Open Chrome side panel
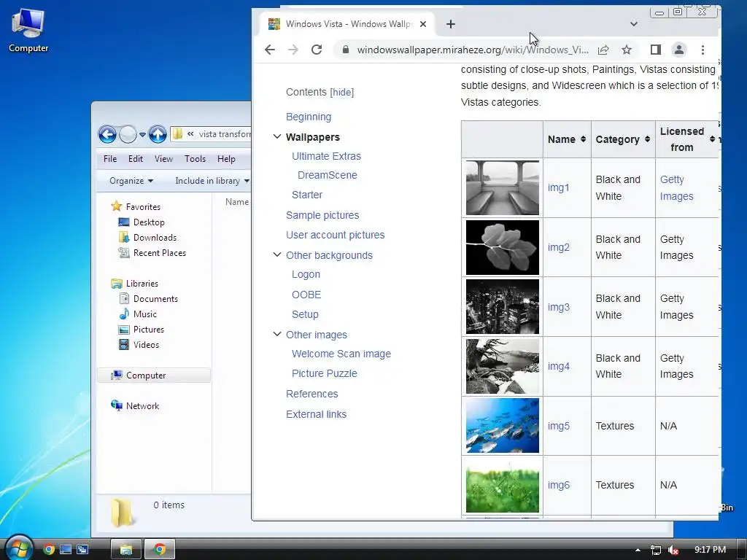 [656, 50]
